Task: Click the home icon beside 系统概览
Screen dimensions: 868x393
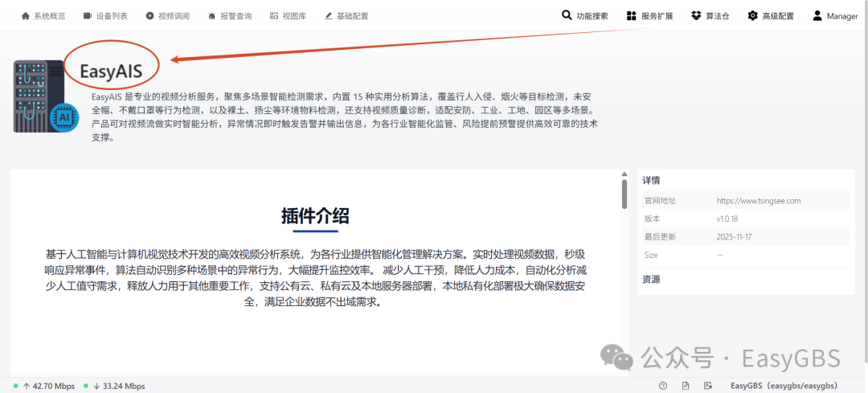Action: 25,16
